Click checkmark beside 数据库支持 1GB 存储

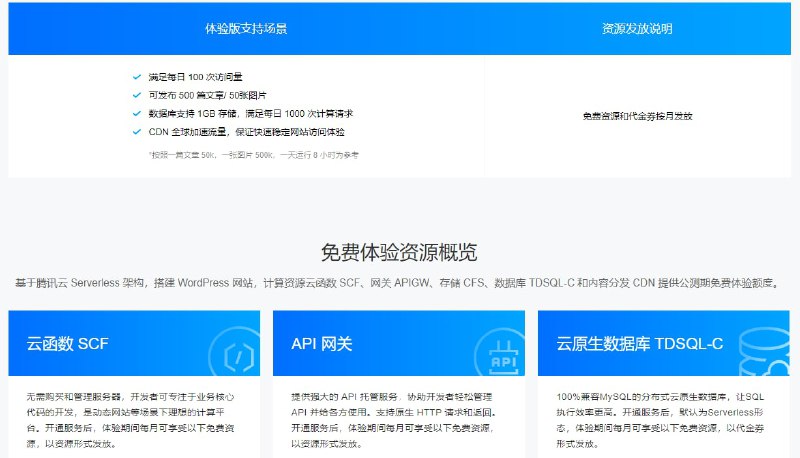[x=137, y=114]
